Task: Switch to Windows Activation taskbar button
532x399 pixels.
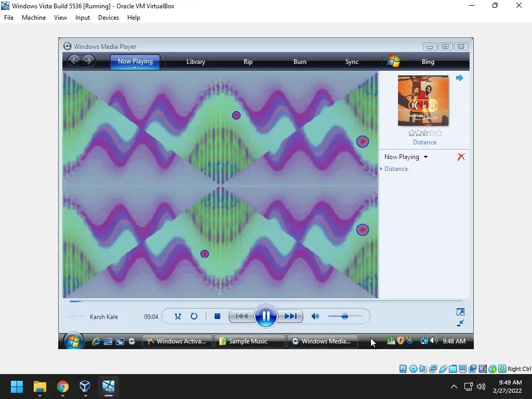Action: 177,341
